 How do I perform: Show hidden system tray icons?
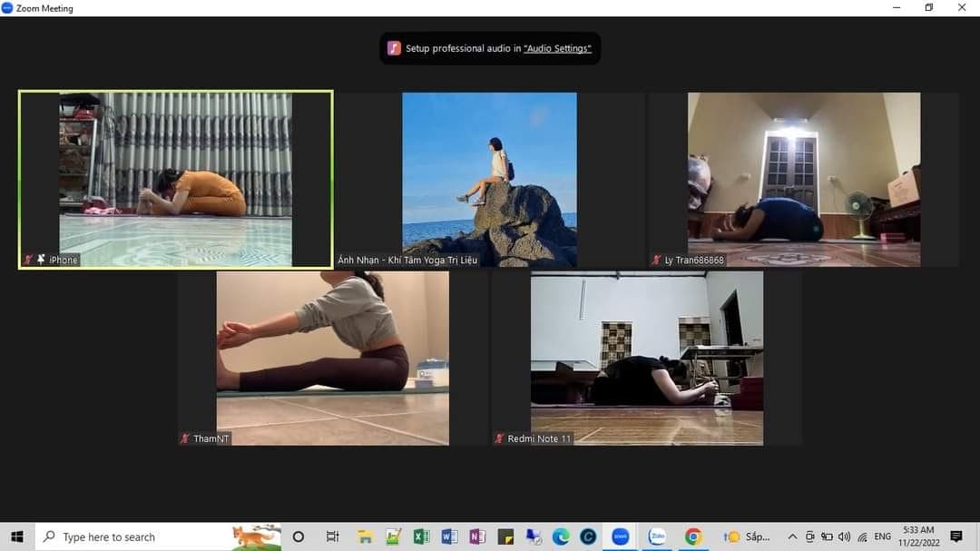(x=792, y=536)
